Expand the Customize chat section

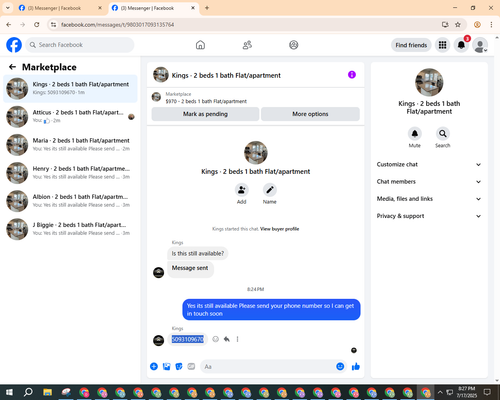point(429,164)
